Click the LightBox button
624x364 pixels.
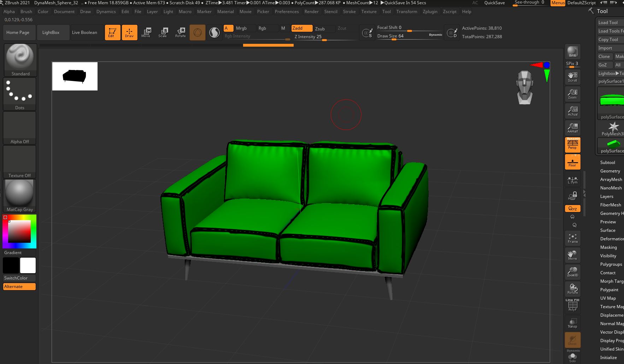tap(51, 33)
